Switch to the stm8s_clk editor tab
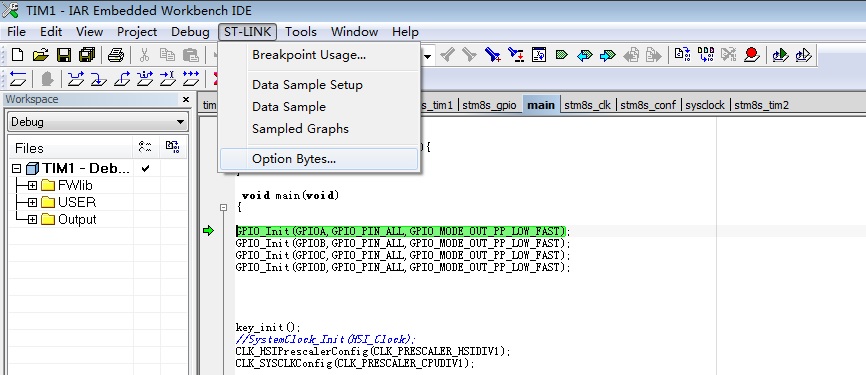The height and width of the screenshot is (375, 866). tap(587, 105)
